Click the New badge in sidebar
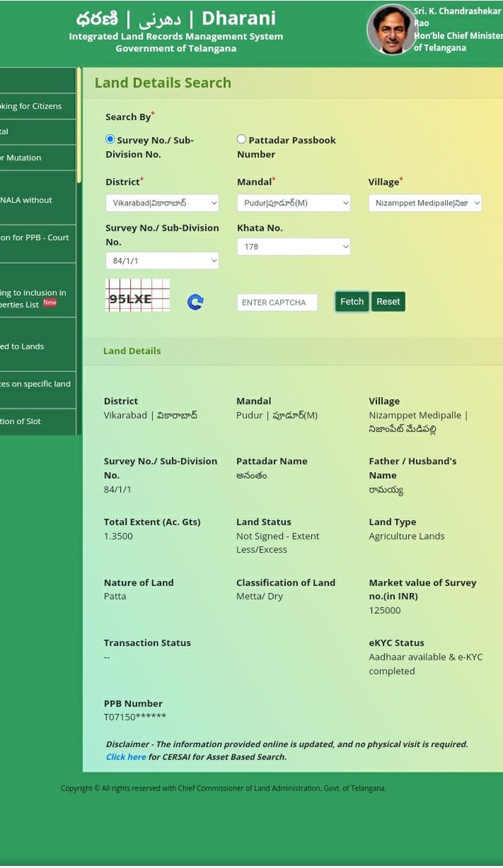Viewport: 503px width, 868px height. pos(50,302)
